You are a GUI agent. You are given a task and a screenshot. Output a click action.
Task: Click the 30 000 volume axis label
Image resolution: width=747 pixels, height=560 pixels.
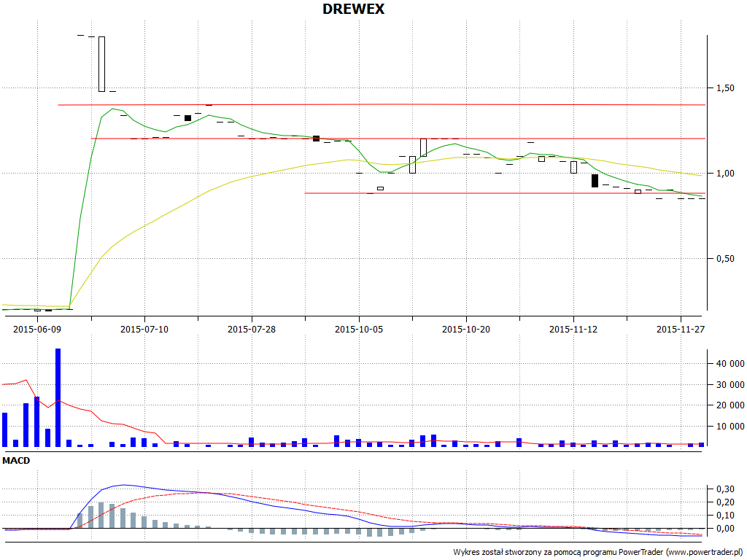(730, 384)
